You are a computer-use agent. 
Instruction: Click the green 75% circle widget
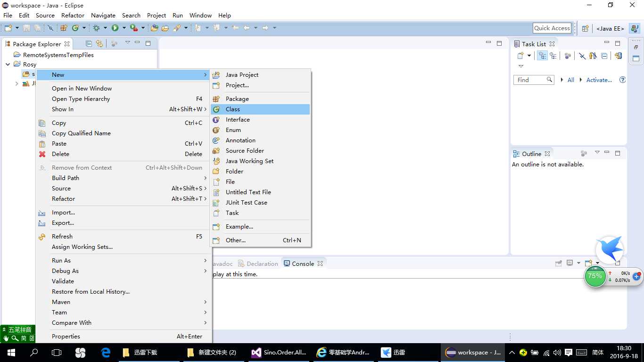(595, 276)
